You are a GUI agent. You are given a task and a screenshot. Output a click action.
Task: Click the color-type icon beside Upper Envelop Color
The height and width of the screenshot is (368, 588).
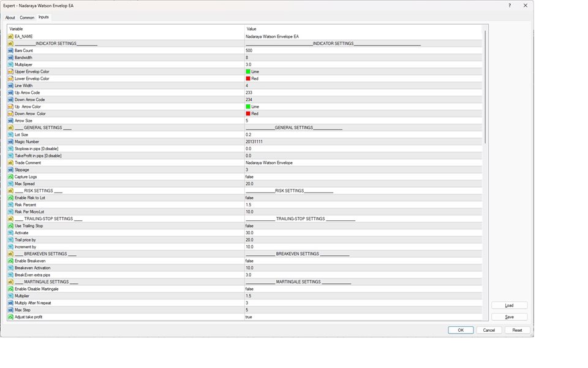(10, 71)
